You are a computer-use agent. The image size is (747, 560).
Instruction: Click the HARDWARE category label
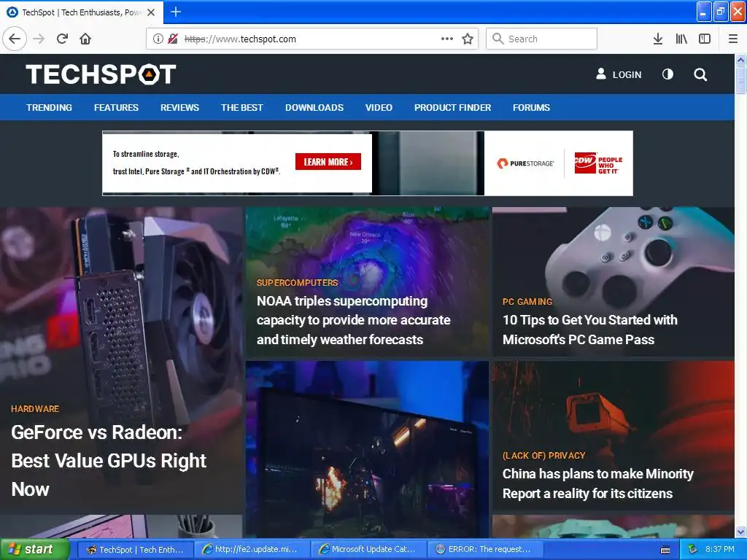pyautogui.click(x=35, y=408)
